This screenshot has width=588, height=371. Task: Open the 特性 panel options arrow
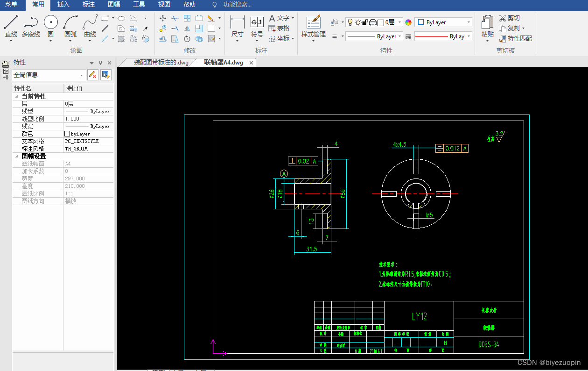coord(92,63)
